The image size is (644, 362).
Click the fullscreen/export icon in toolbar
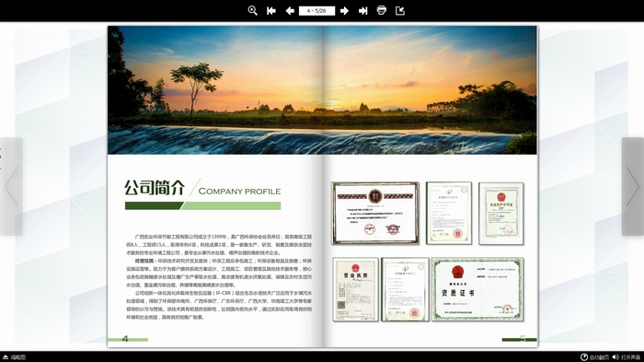[x=400, y=11]
